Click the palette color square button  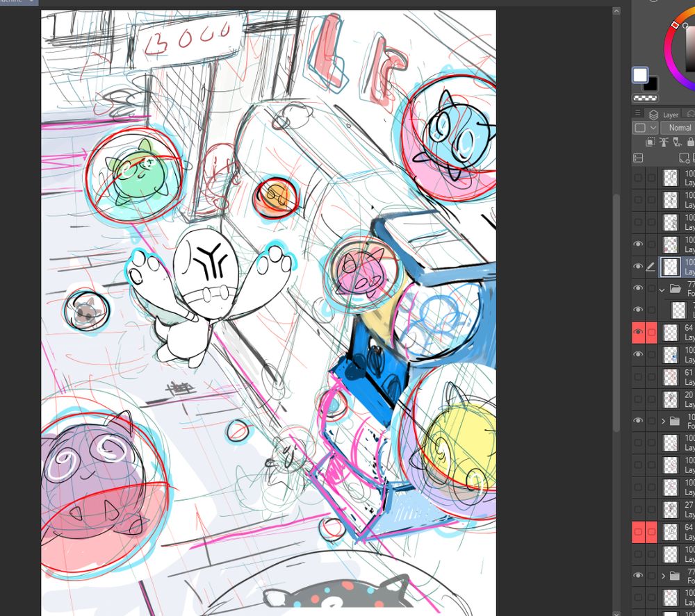[x=640, y=128]
